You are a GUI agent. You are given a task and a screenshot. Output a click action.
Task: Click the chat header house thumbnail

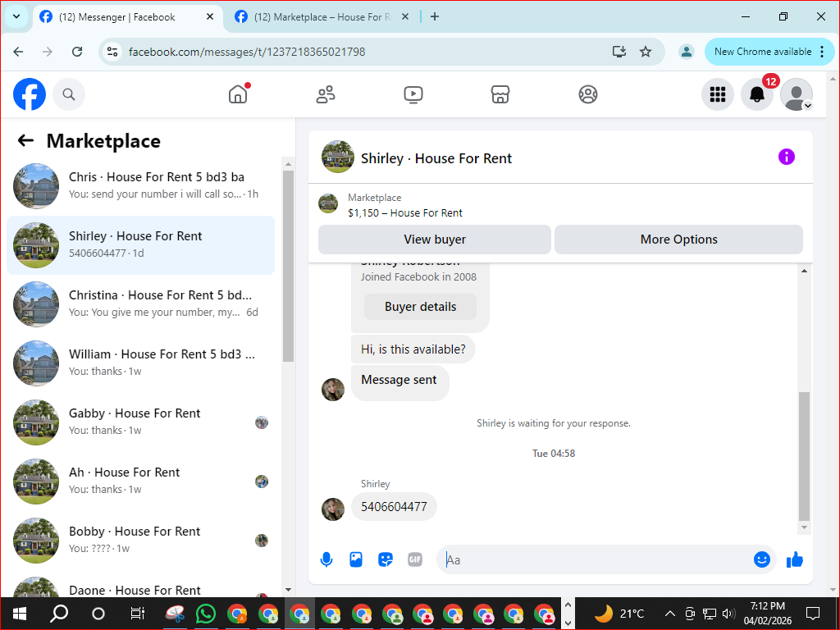pyautogui.click(x=337, y=157)
